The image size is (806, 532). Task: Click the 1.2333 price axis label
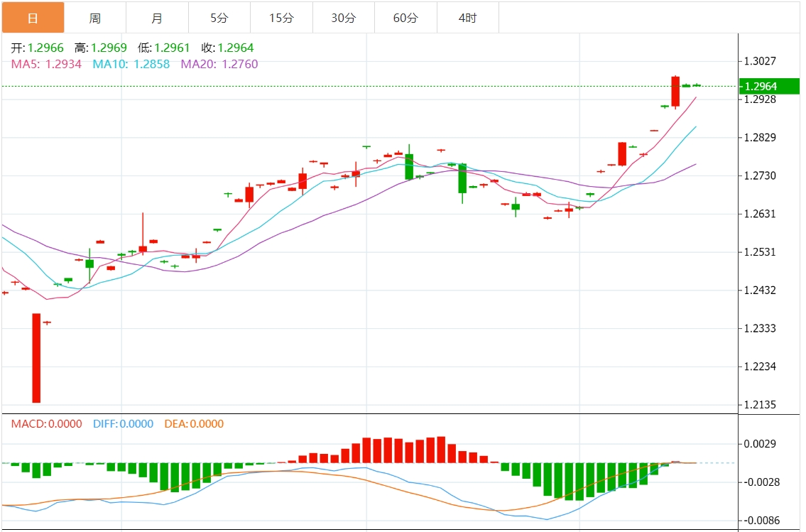point(761,328)
